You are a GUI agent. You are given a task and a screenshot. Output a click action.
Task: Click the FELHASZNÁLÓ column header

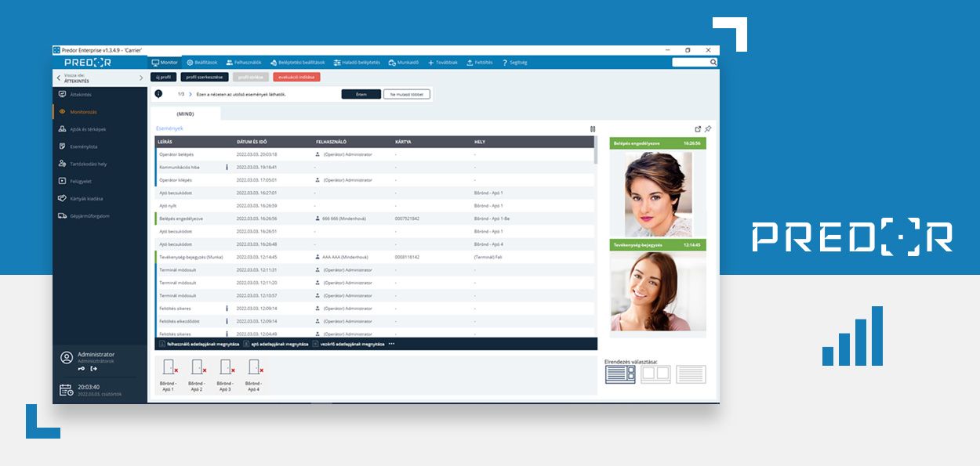[x=332, y=142]
